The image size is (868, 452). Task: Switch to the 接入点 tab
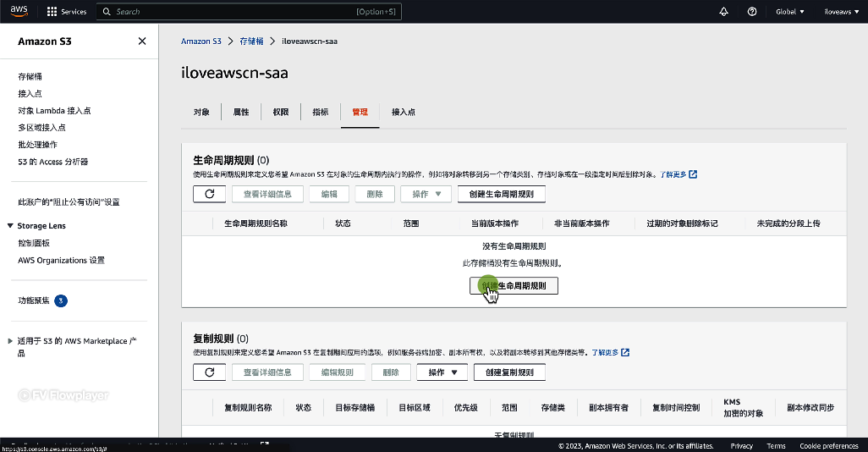coord(404,112)
